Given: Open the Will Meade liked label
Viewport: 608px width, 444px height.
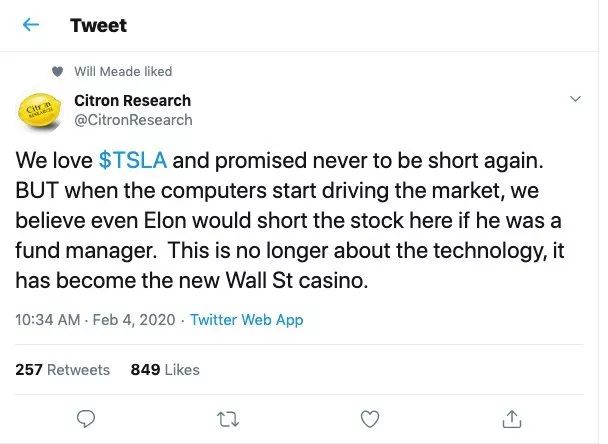Looking at the screenshot, I should point(123,71).
